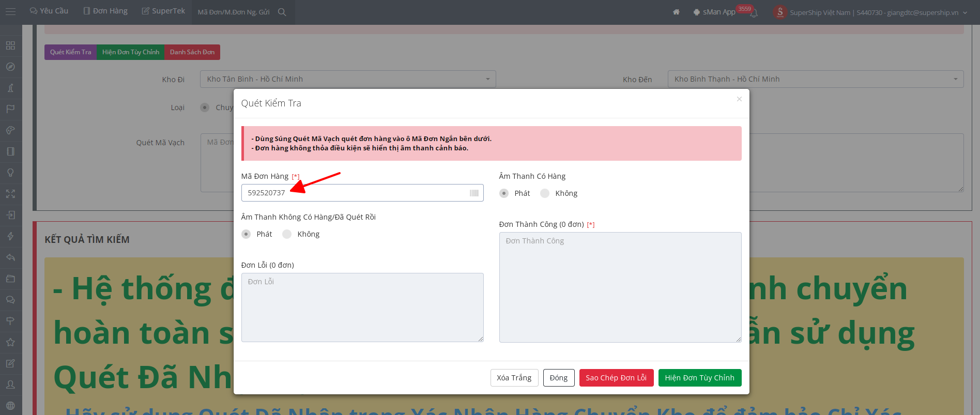Open the notebook icon in sidebar

10,151
